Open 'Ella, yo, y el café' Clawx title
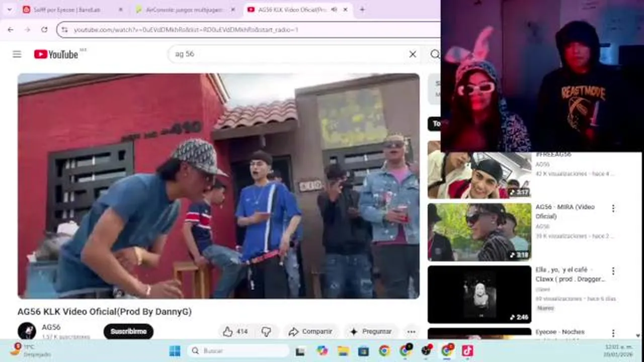The image size is (644, 362). (570, 275)
